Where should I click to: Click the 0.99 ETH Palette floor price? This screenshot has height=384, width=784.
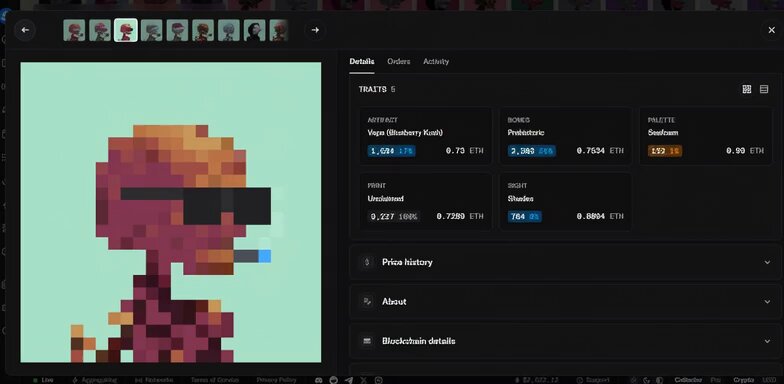tap(744, 150)
